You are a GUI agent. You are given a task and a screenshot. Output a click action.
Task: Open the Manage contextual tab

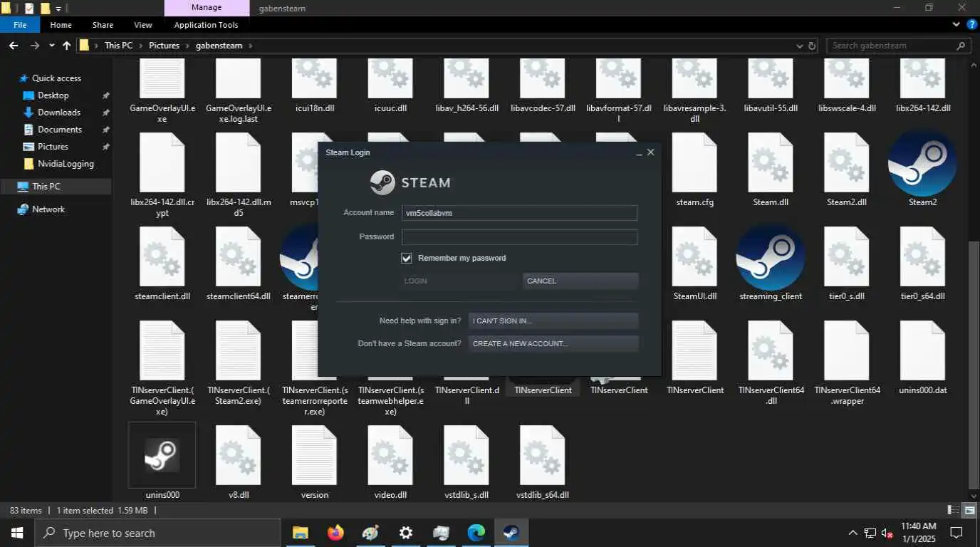pos(206,8)
